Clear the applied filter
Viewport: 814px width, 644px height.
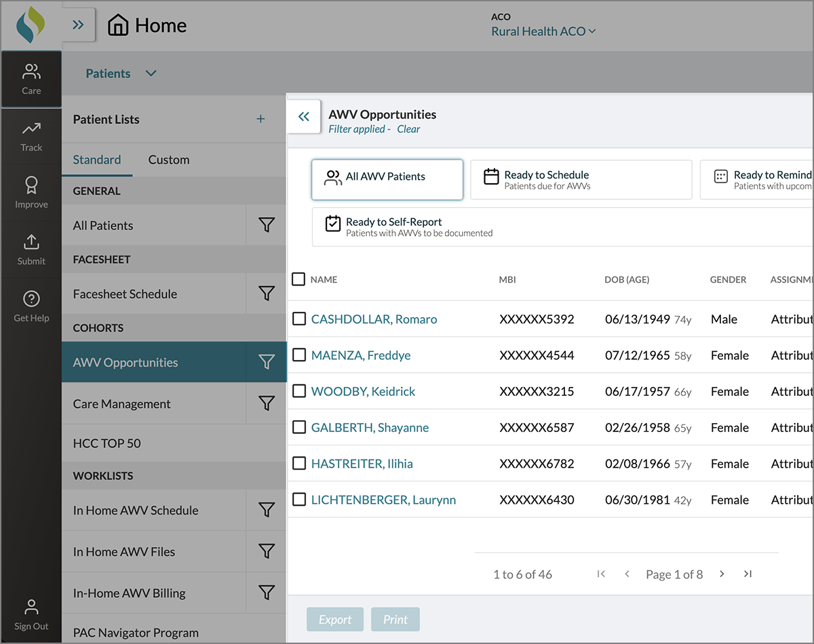tap(408, 129)
